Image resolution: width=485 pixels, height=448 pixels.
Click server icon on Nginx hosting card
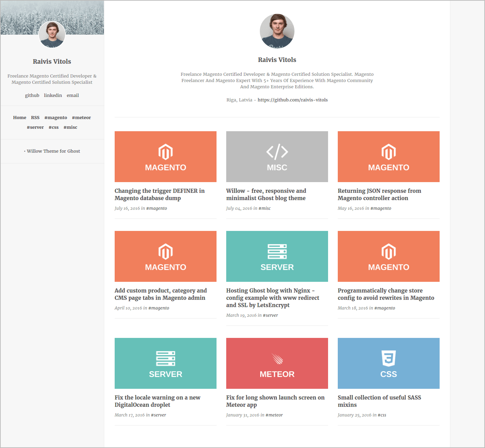click(x=277, y=252)
